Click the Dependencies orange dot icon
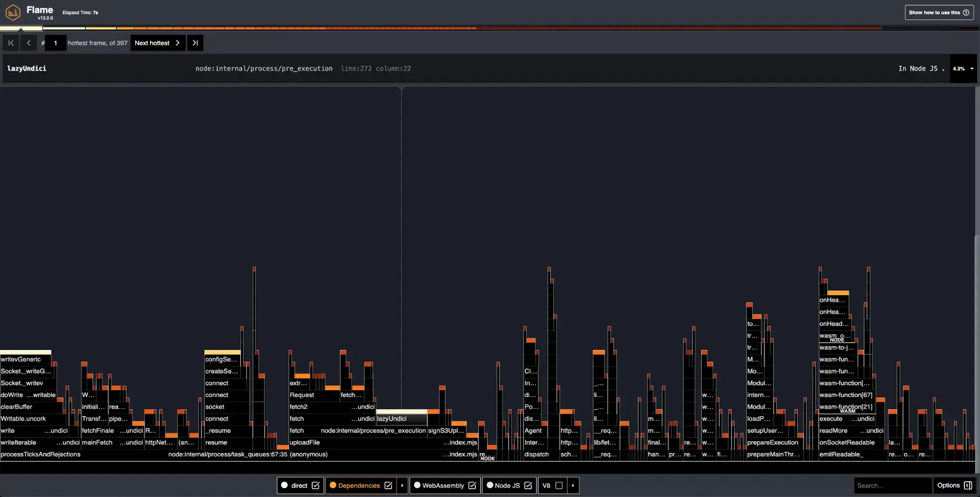 point(333,485)
